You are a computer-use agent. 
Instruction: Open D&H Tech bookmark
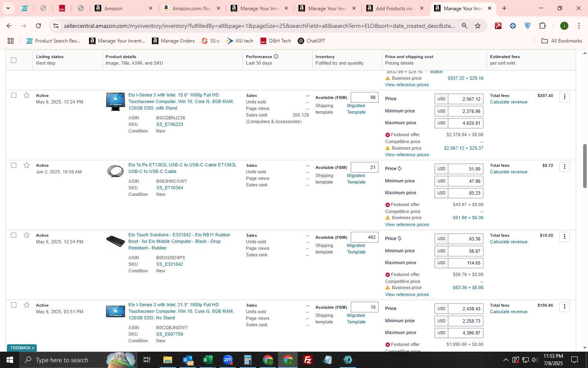pyautogui.click(x=276, y=41)
